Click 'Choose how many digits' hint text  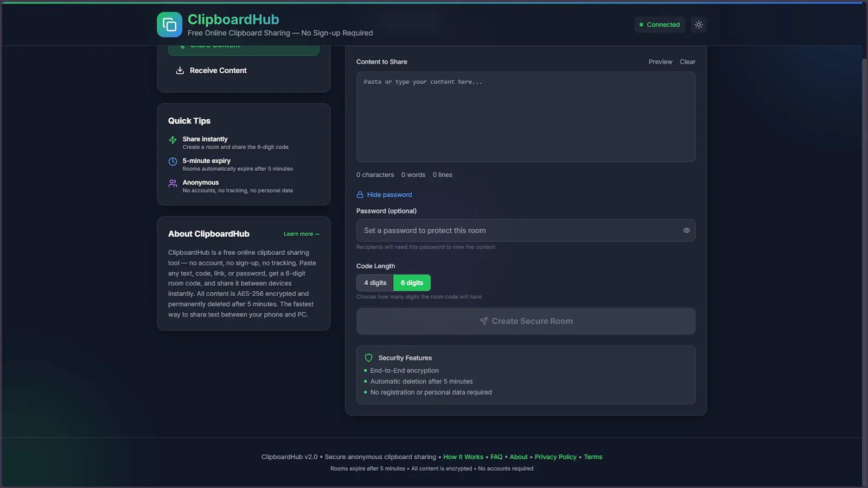(x=419, y=297)
